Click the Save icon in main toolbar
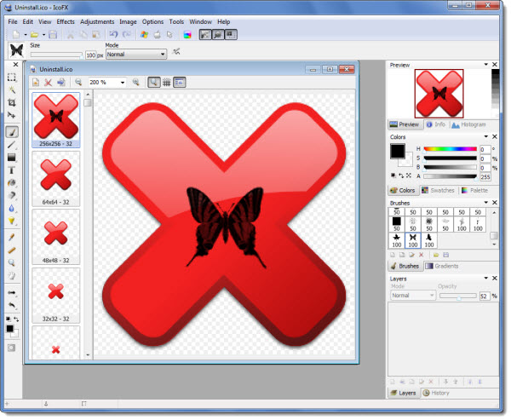The height and width of the screenshot is (420, 511). click(53, 35)
